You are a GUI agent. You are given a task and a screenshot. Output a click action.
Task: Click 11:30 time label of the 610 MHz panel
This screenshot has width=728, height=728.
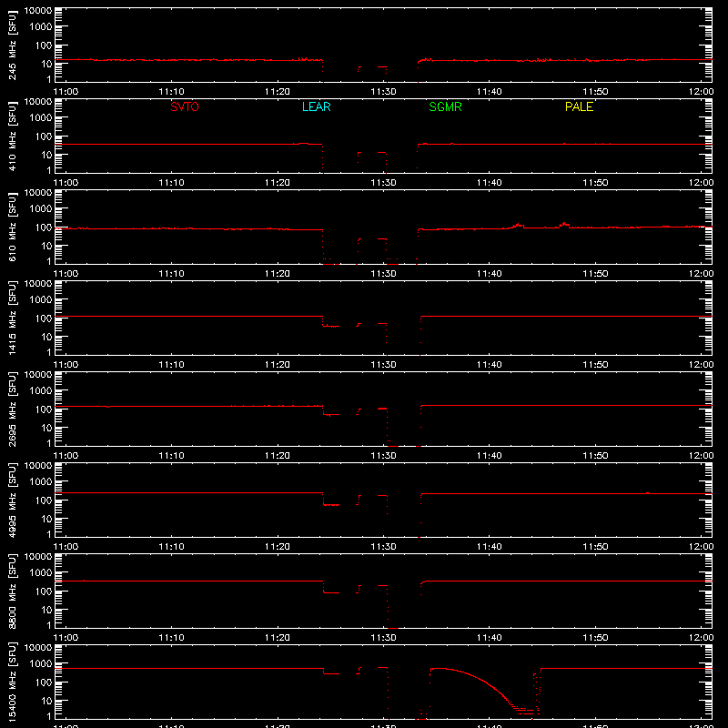pyautogui.click(x=383, y=274)
